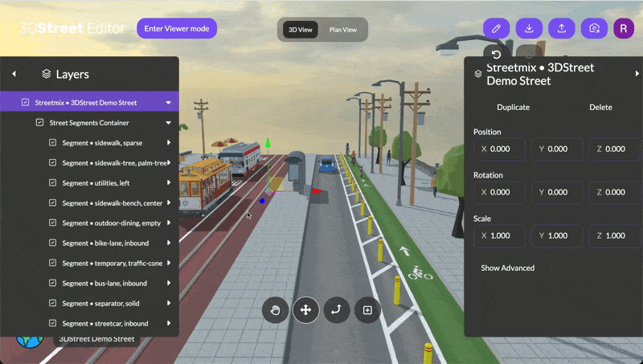Collapse the Layers panel with left arrow
The height and width of the screenshot is (364, 643).
(x=14, y=74)
